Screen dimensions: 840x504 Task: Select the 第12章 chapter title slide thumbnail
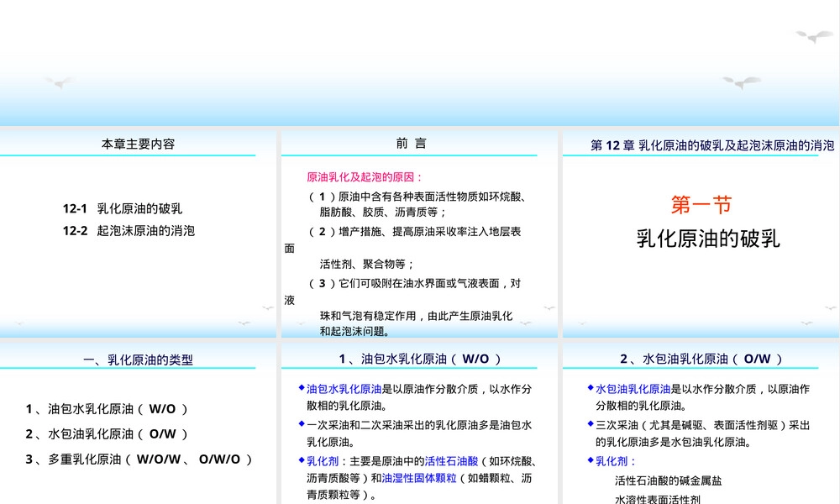click(701, 234)
